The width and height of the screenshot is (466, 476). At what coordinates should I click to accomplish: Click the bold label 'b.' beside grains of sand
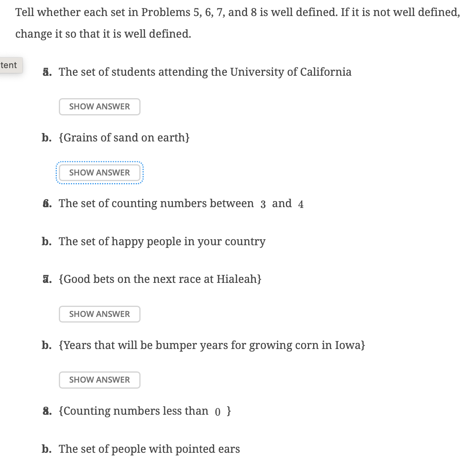point(46,137)
